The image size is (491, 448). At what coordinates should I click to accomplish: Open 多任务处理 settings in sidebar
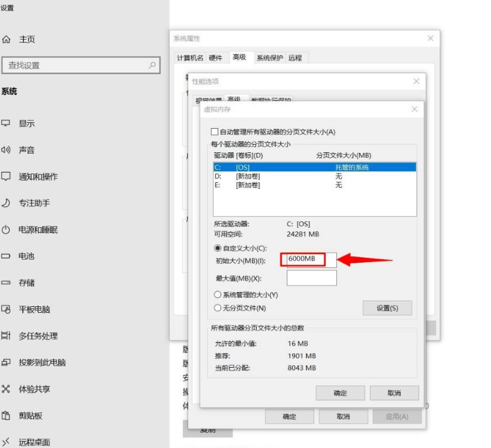click(x=38, y=336)
